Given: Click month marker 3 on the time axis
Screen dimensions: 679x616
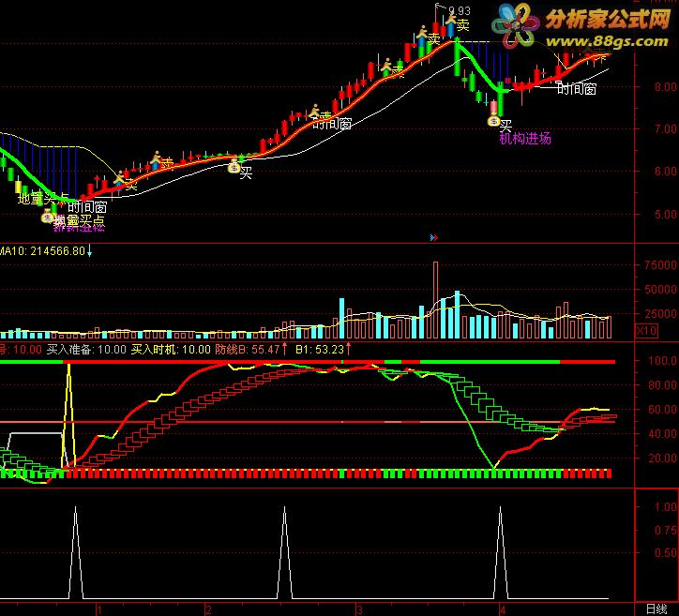Looking at the screenshot, I should pos(359,610).
